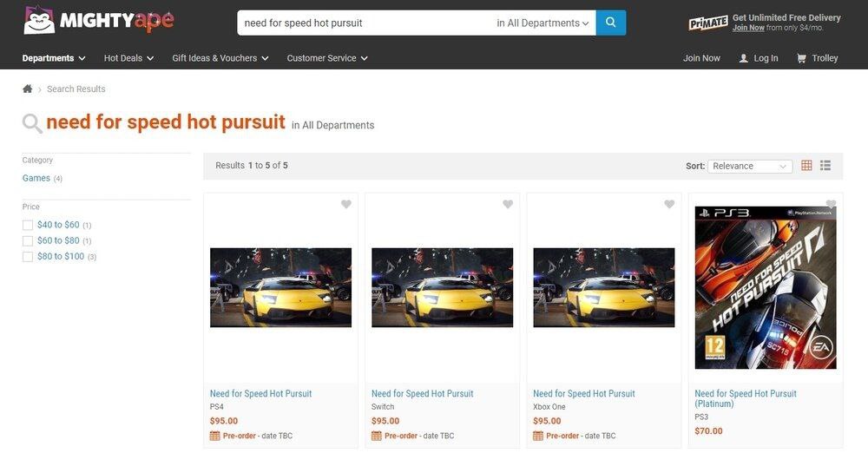This screenshot has height=453, width=868.
Task: Click the Switch game thumbnail image
Action: coord(443,287)
